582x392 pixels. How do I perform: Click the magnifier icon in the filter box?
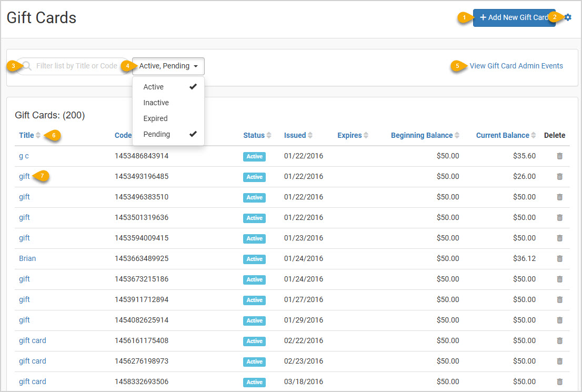click(x=27, y=66)
